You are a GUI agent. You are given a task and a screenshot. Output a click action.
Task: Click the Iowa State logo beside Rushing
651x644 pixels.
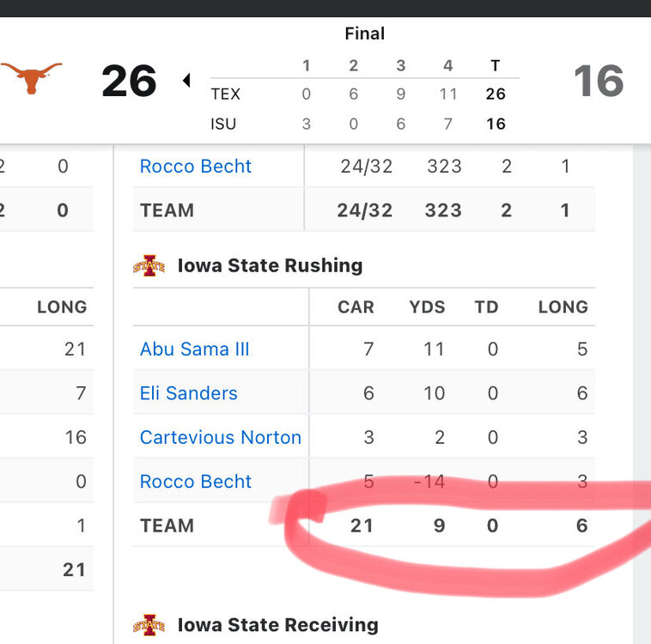point(149,266)
